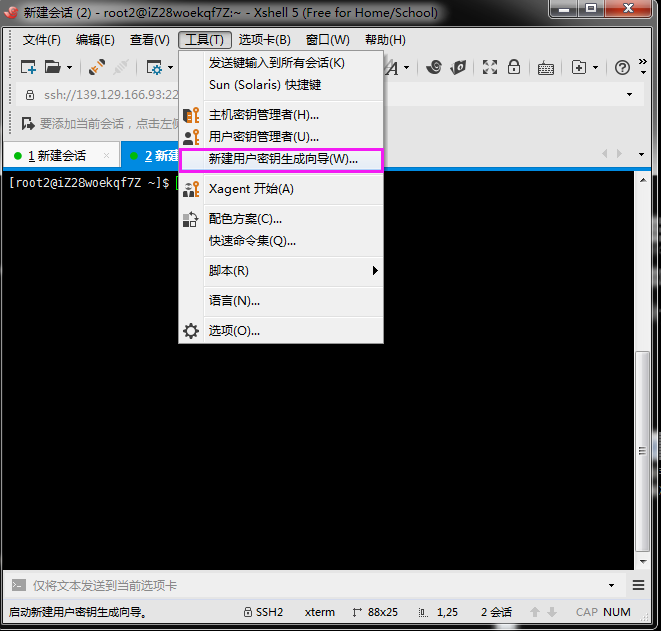Click tab scroll left arrow
The width and height of the screenshot is (661, 631).
[605, 154]
